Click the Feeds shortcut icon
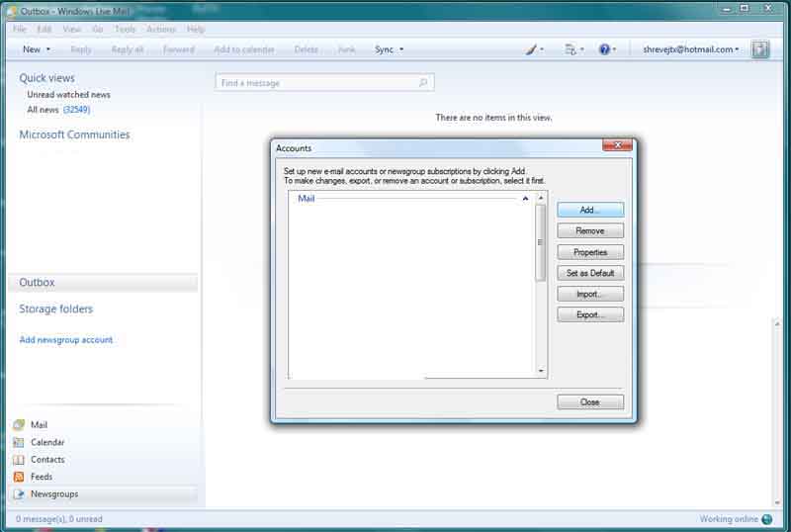This screenshot has width=791, height=532. tap(19, 477)
